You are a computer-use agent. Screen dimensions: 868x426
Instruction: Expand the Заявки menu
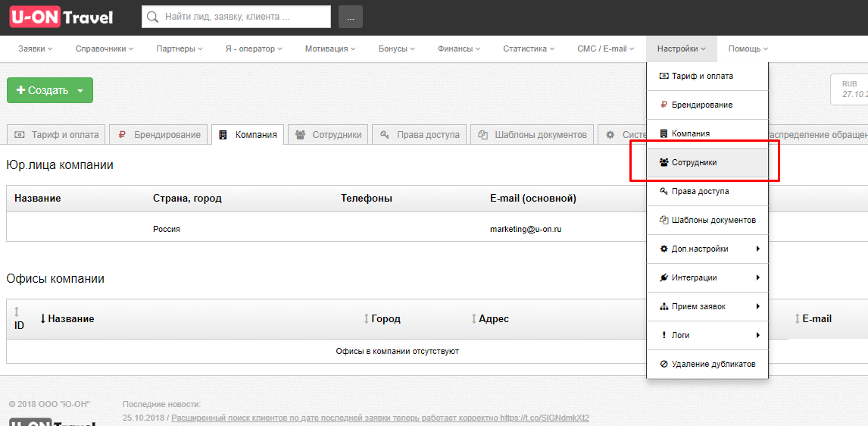click(35, 49)
